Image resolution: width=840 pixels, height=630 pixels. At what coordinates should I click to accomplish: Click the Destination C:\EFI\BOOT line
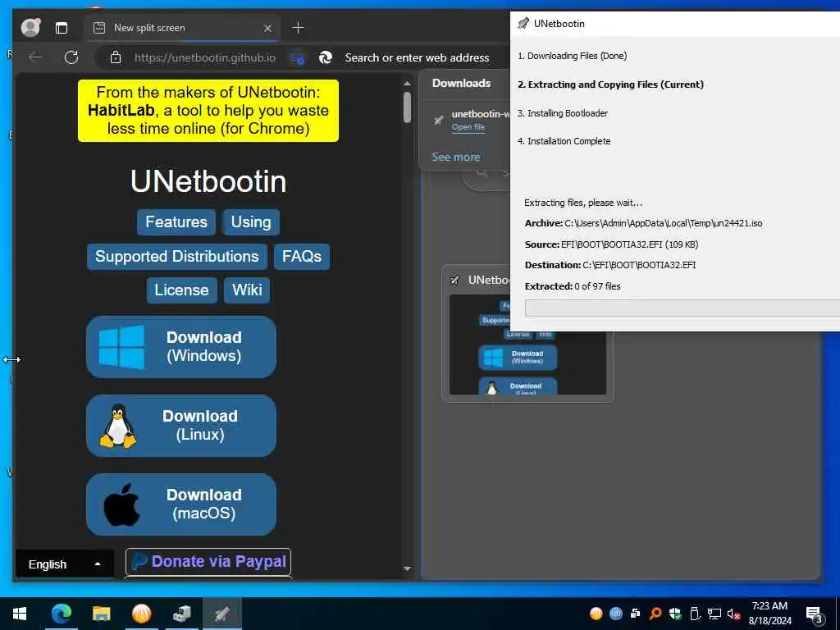pos(610,265)
